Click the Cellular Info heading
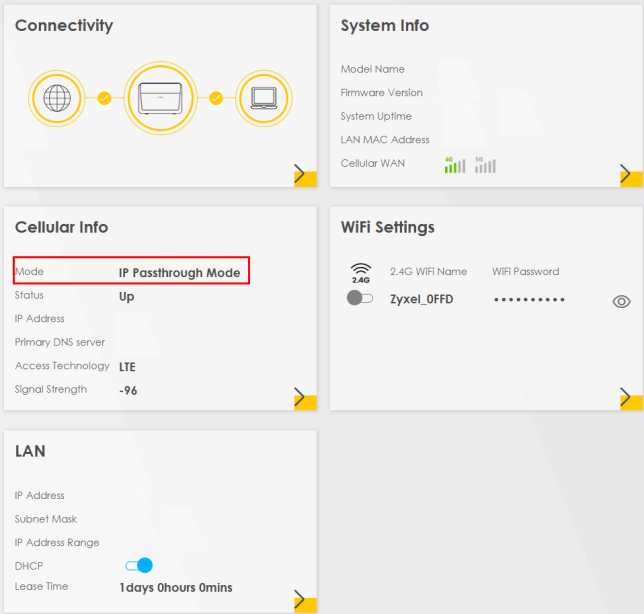Screen dimensions: 644x614 [61, 227]
